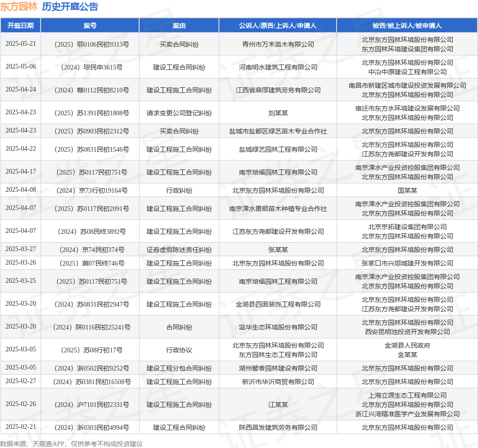Click defendant 金湖县人民政府
This screenshot has width=478, height=448.
pos(407,346)
